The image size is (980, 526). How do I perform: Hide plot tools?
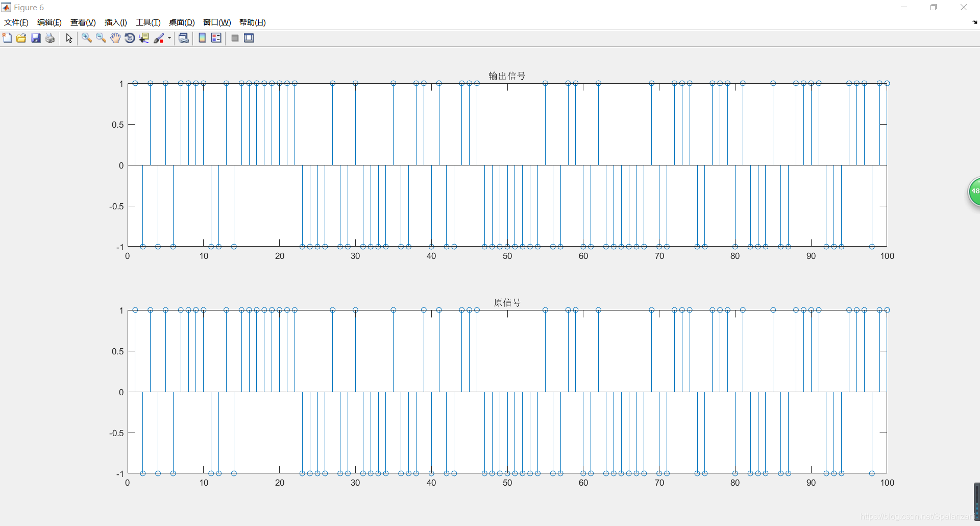[235, 38]
